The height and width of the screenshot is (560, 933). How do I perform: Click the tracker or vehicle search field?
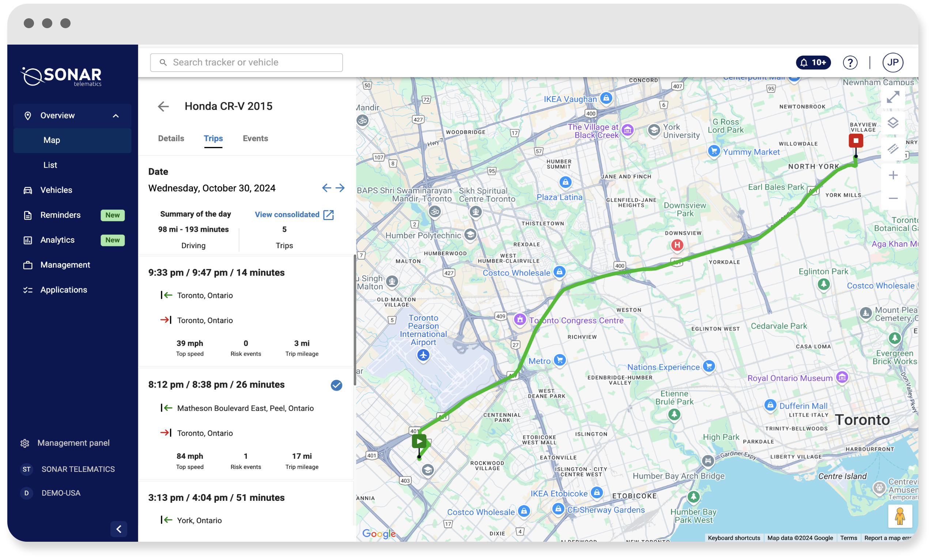[x=246, y=62]
